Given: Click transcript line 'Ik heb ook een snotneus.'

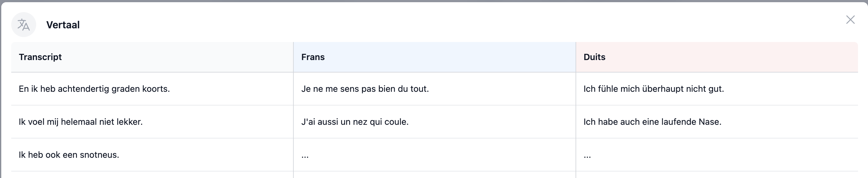Looking at the screenshot, I should 69,155.
